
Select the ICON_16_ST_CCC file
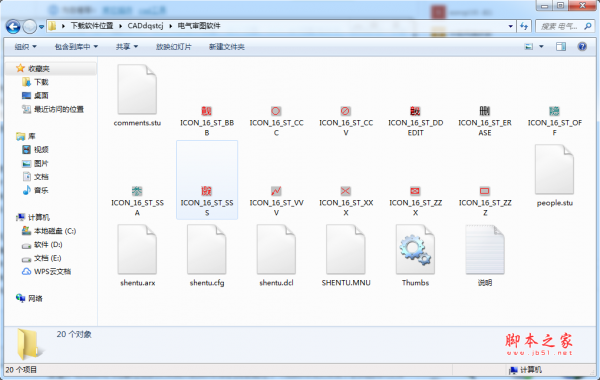point(276,121)
